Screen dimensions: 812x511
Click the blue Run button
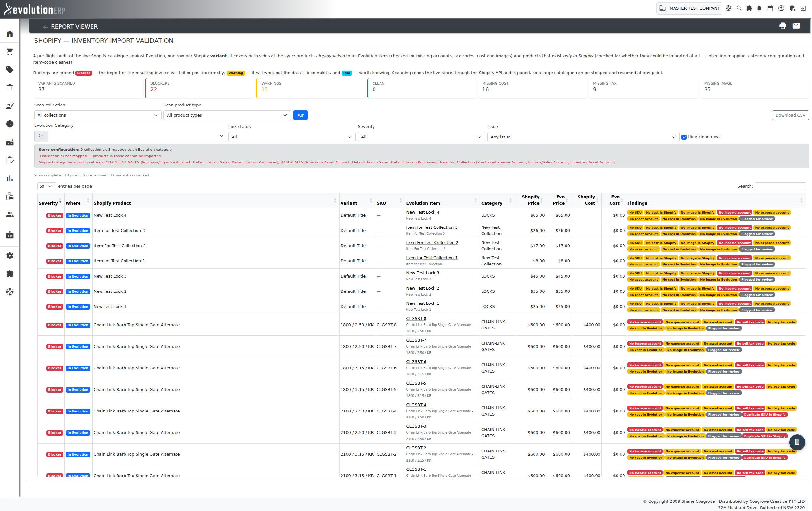(300, 115)
